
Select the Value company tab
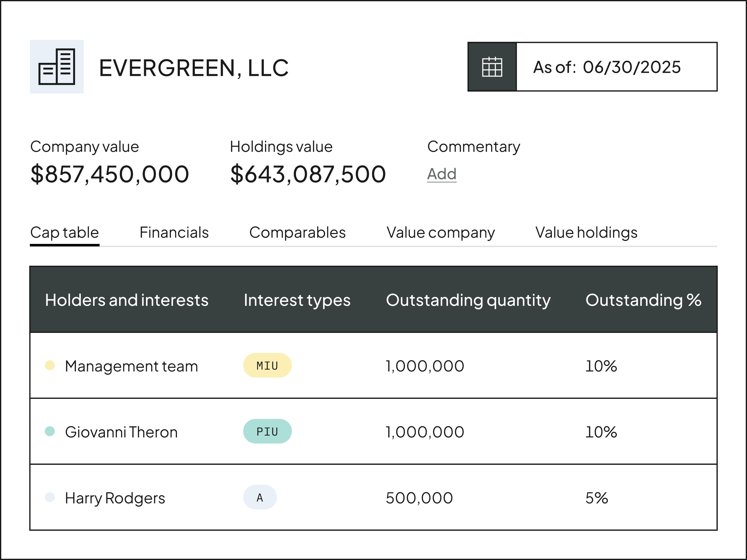pyautogui.click(x=440, y=232)
